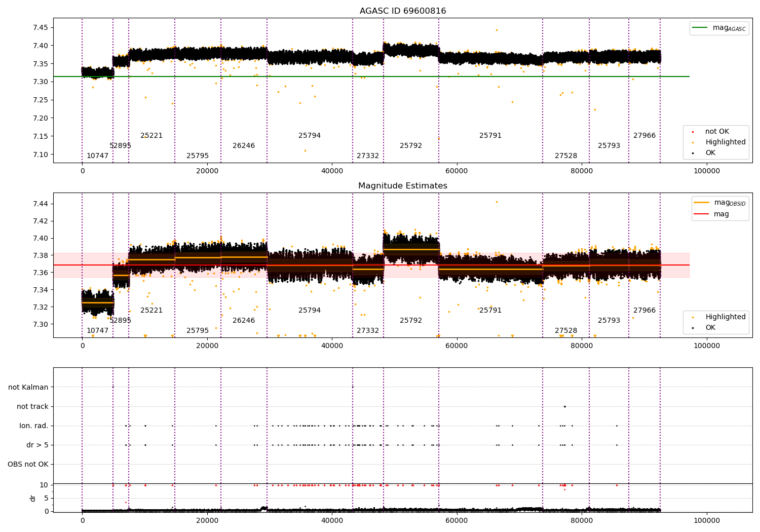Click the 7.32 y-axis tick label
This screenshot has height=532, width=760.
point(41,307)
